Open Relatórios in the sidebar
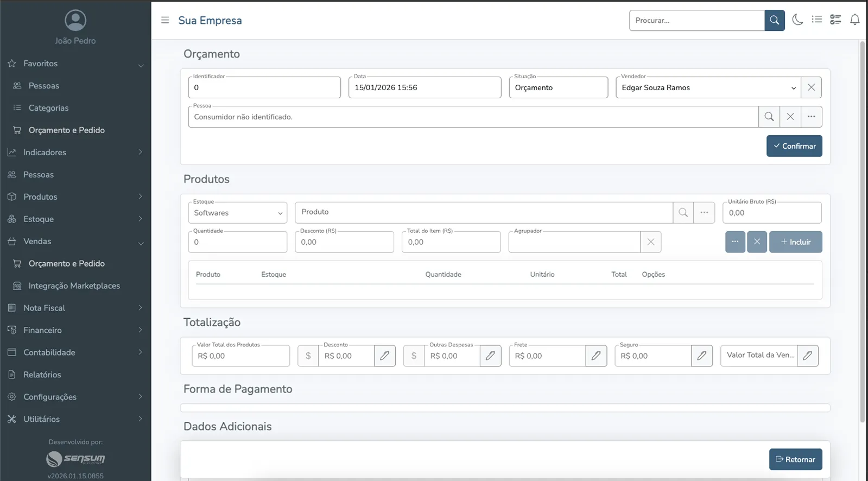The height and width of the screenshot is (481, 868). [42, 375]
